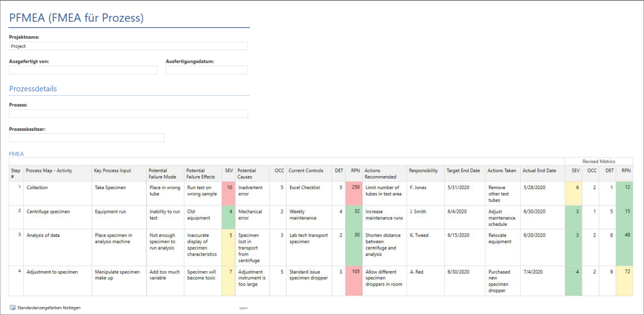Select the Ausgefertigt von input field
Screen dimensions: 644x315
83,69
